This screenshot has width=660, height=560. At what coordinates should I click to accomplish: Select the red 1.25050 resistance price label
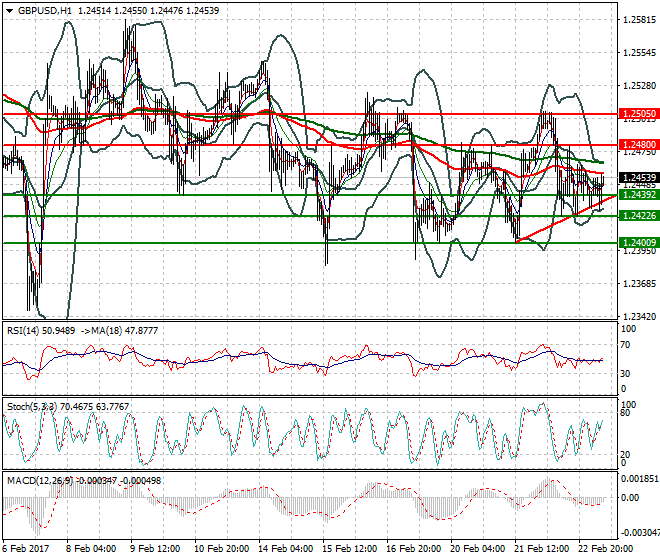tap(638, 115)
